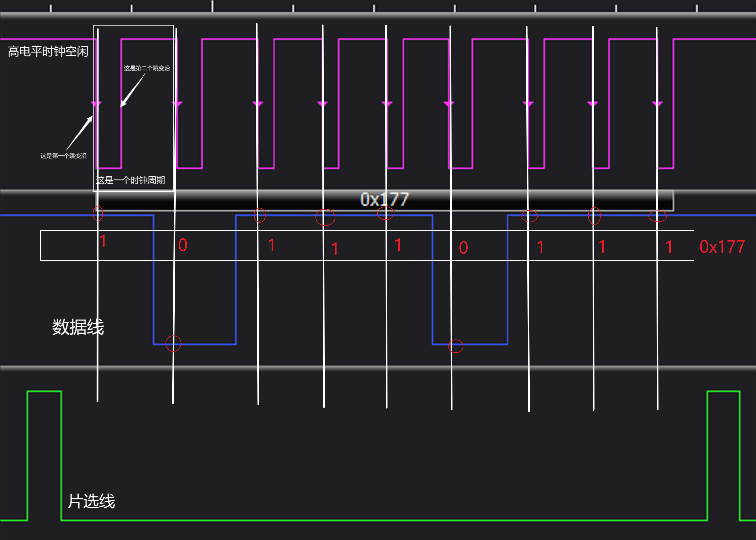The image size is (756, 540).
Task: Click the first red 0 bit digit
Action: click(x=183, y=245)
